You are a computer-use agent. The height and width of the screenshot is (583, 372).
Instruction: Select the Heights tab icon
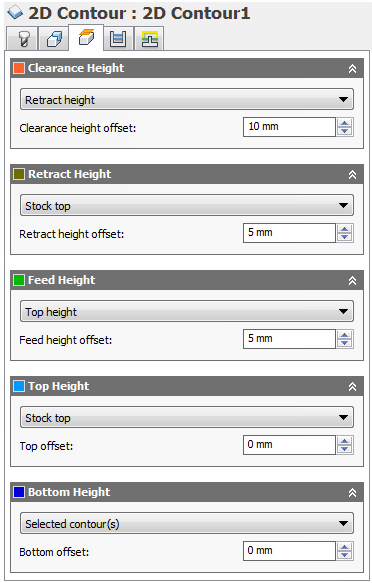pos(86,38)
